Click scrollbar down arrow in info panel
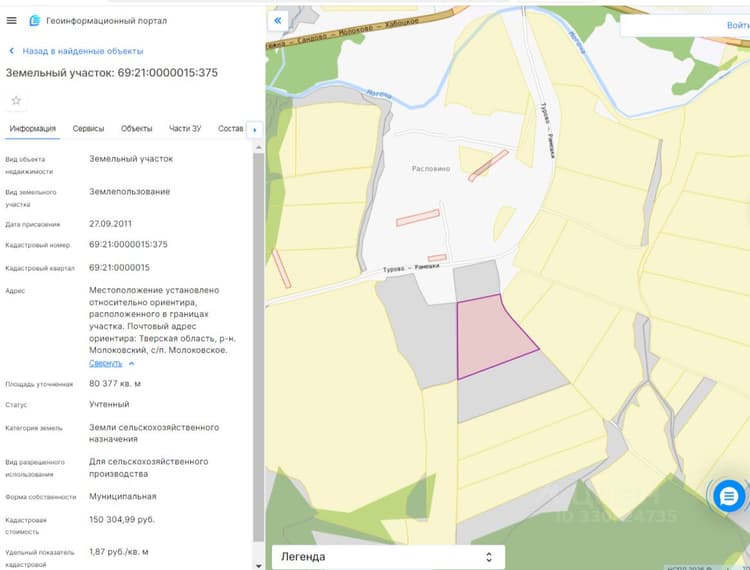Image resolution: width=750 pixels, height=570 pixels. [259, 566]
